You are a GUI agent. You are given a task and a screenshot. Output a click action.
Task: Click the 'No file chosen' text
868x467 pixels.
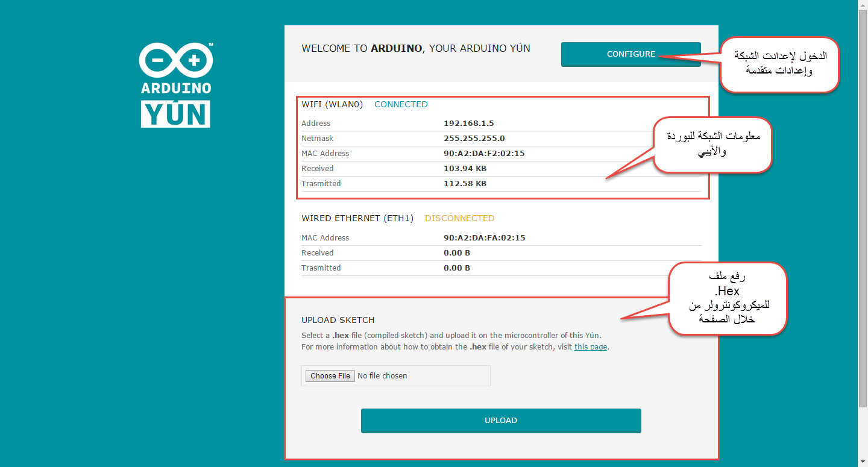382,376
